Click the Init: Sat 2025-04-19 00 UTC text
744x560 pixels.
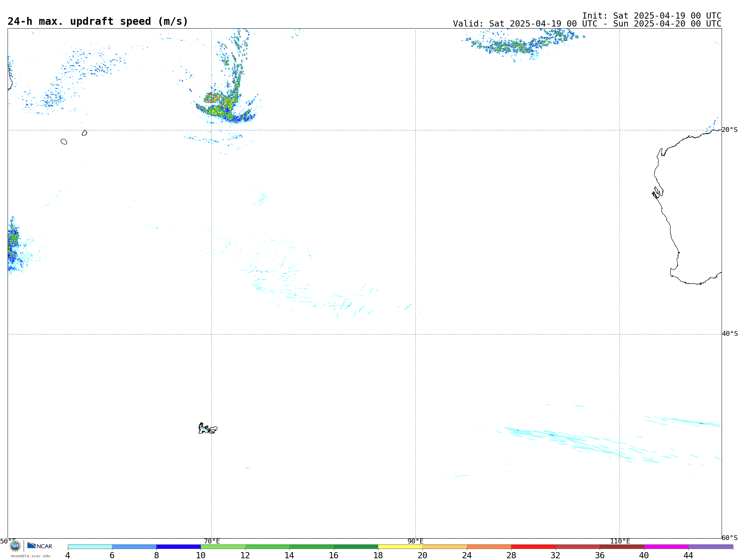(652, 16)
